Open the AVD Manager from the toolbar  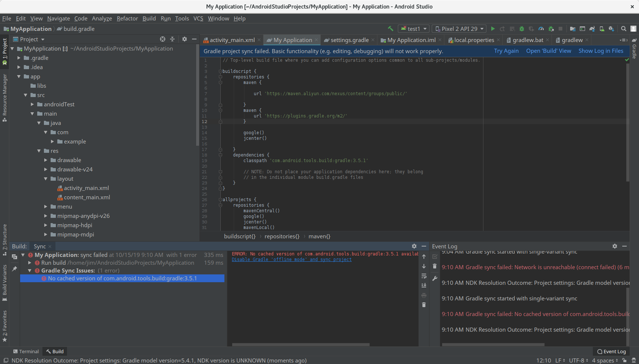[x=601, y=28]
